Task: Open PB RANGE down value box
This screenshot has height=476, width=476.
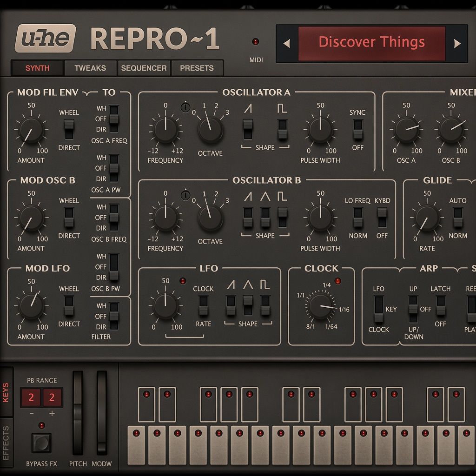Action: 31,397
